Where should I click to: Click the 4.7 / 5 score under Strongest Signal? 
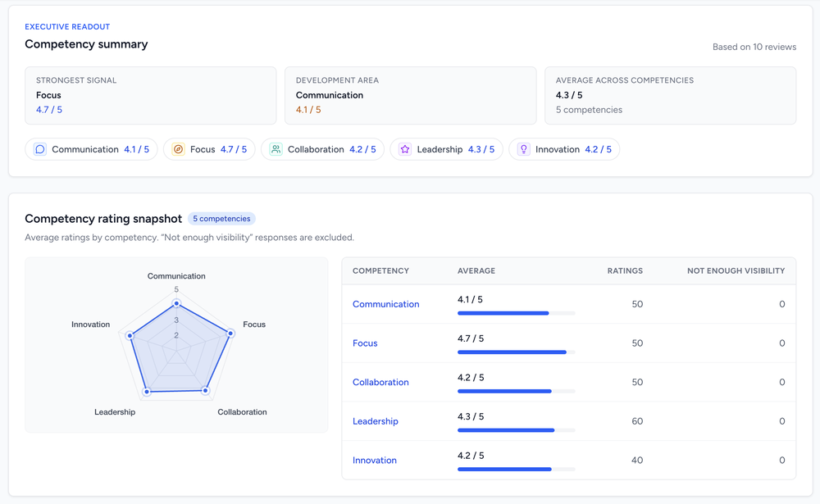(49, 110)
